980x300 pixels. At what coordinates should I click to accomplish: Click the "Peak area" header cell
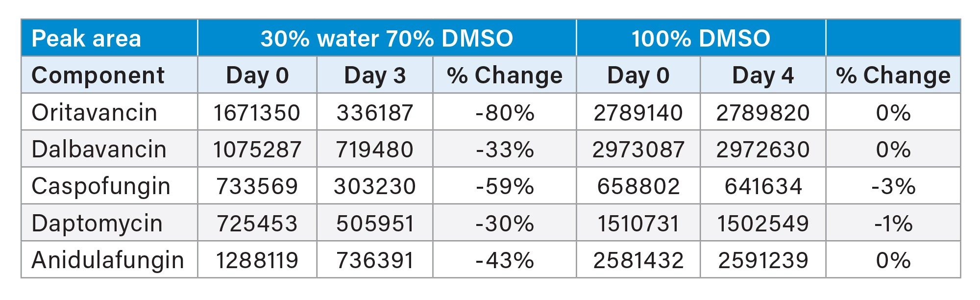point(86,38)
